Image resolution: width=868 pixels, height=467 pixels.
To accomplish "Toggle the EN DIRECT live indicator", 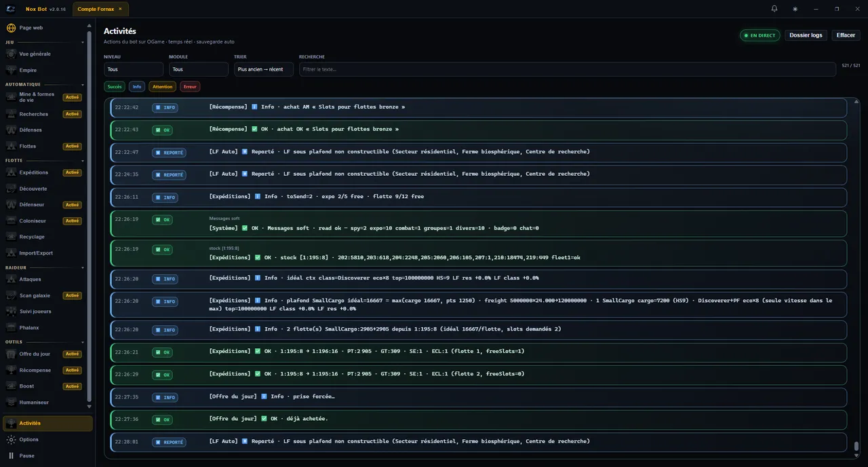I will pos(760,35).
